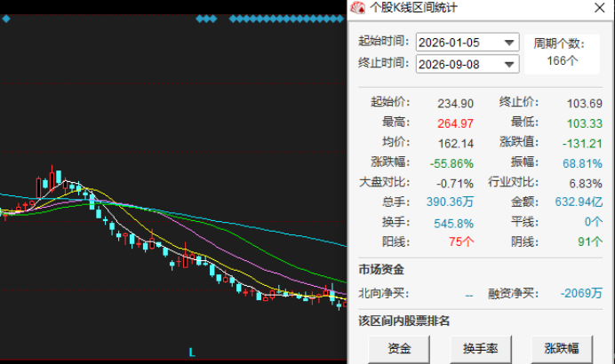Click the 阴线 count 91个
This screenshot has width=615, height=364.
click(x=590, y=241)
